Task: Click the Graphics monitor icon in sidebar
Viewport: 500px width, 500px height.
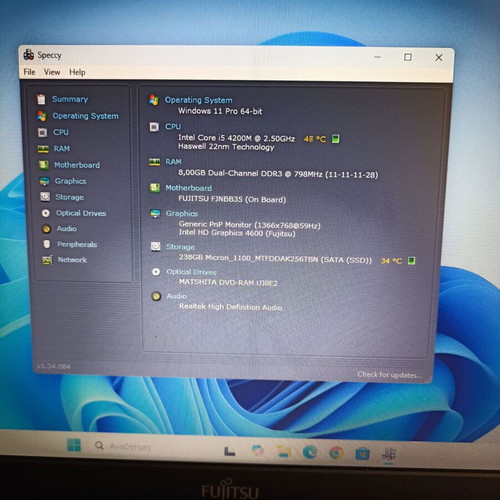Action: (44, 181)
